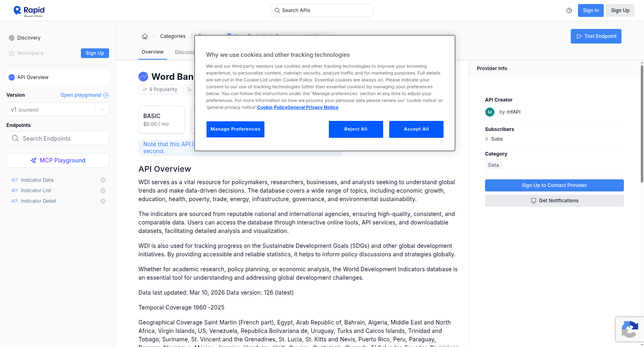Click the 'by mfAPI' creator name
Image resolution: width=644 pixels, height=347 pixels.
click(x=510, y=112)
